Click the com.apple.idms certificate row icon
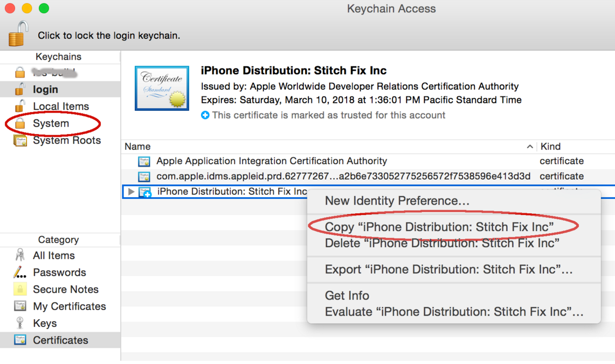615x364 pixels. pos(144,176)
